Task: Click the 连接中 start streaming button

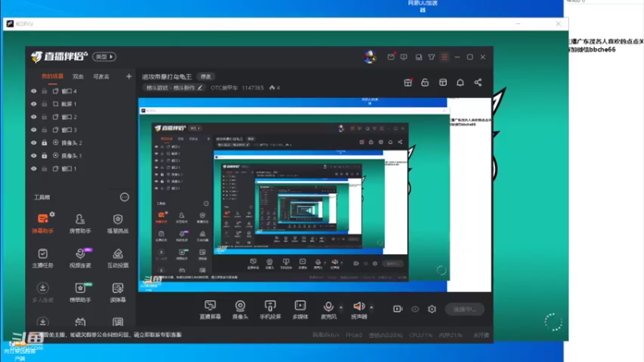Action: (x=464, y=309)
